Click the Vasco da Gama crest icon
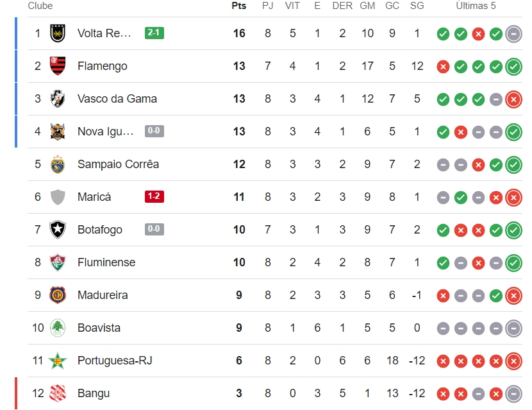 pyautogui.click(x=58, y=99)
